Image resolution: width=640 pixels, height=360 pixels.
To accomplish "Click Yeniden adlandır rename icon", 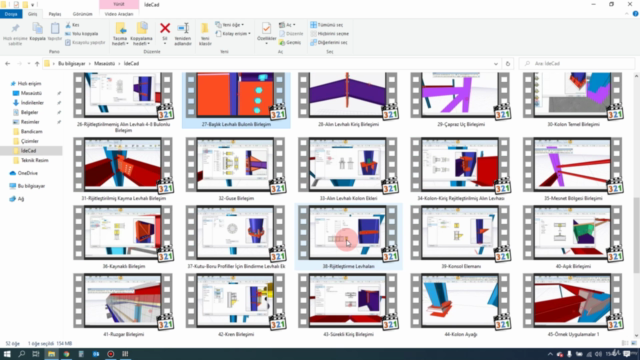I will [183, 28].
